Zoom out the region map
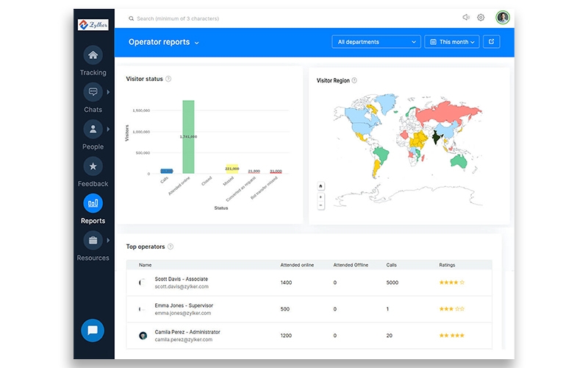This screenshot has width=588, height=368. 320,205
